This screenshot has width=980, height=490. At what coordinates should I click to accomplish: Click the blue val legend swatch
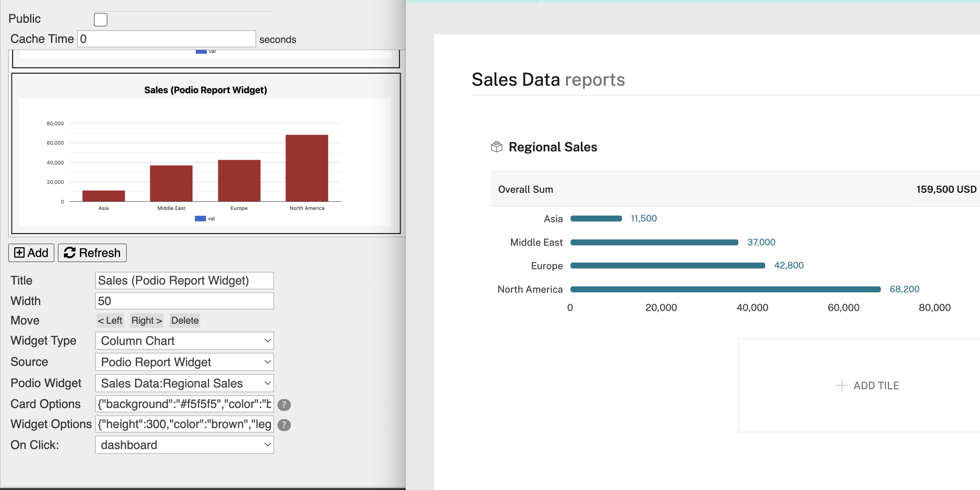200,219
